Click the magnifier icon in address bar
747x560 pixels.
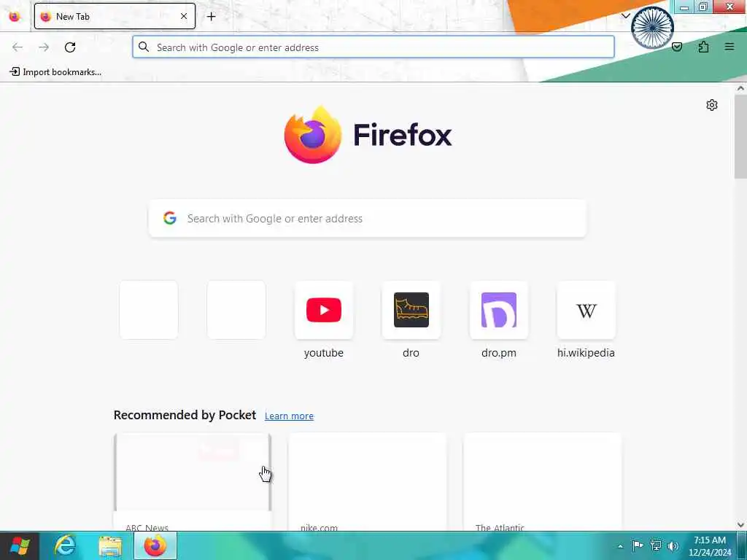point(144,47)
